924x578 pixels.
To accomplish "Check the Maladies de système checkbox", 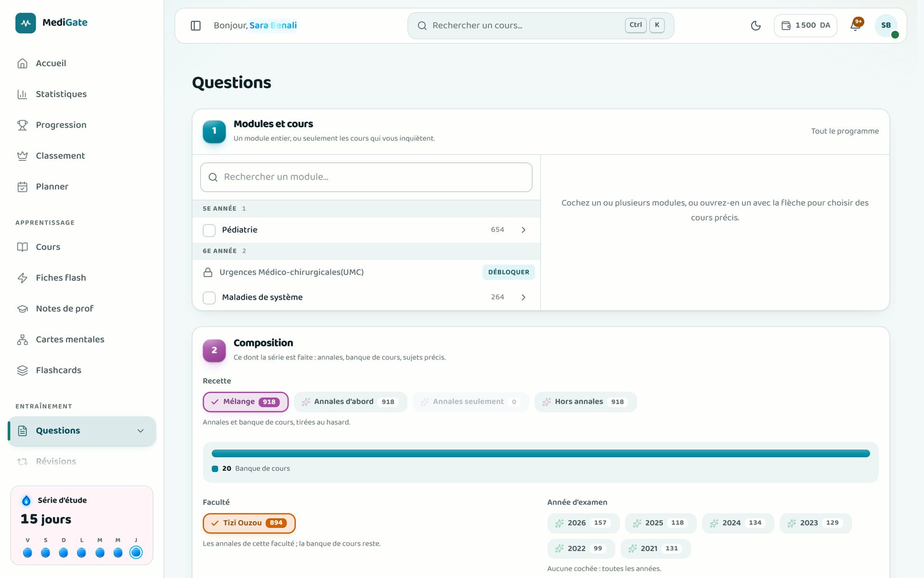I will pos(209,298).
